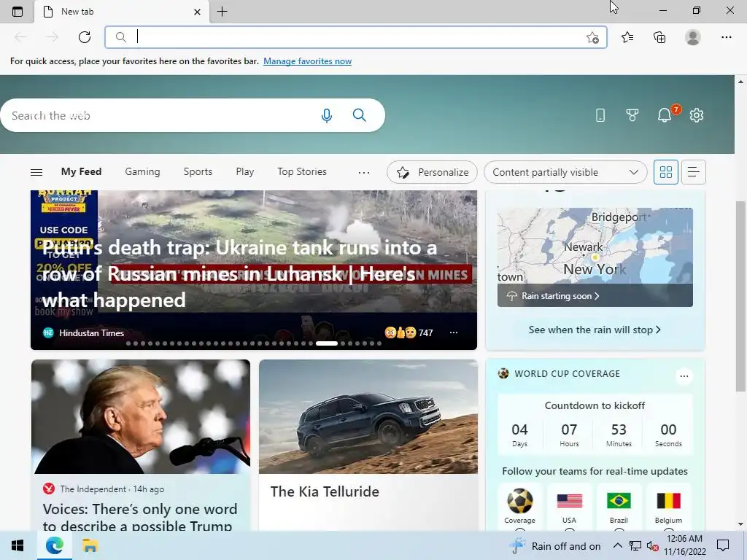Click scrollbar down arrow
This screenshot has width=747, height=560.
[x=740, y=524]
